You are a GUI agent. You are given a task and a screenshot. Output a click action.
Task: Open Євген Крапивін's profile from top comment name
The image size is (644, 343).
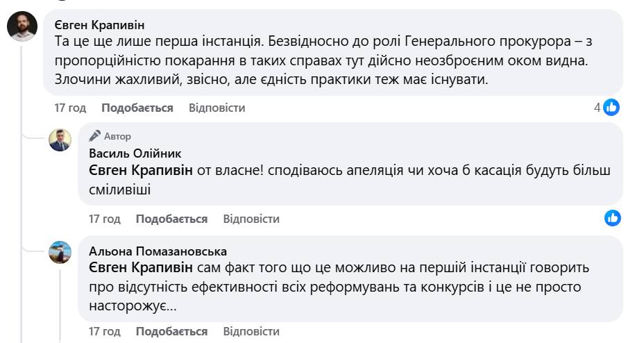click(x=99, y=24)
